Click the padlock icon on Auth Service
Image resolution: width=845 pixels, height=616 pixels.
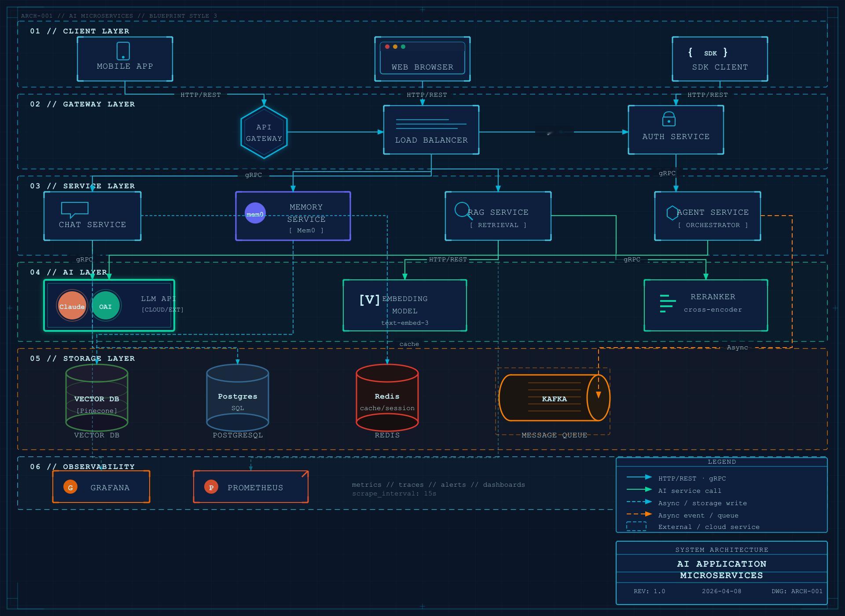[669, 119]
